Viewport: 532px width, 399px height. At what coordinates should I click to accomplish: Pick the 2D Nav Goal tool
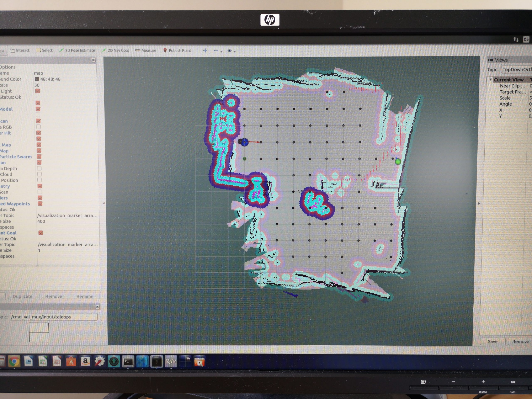pyautogui.click(x=115, y=50)
